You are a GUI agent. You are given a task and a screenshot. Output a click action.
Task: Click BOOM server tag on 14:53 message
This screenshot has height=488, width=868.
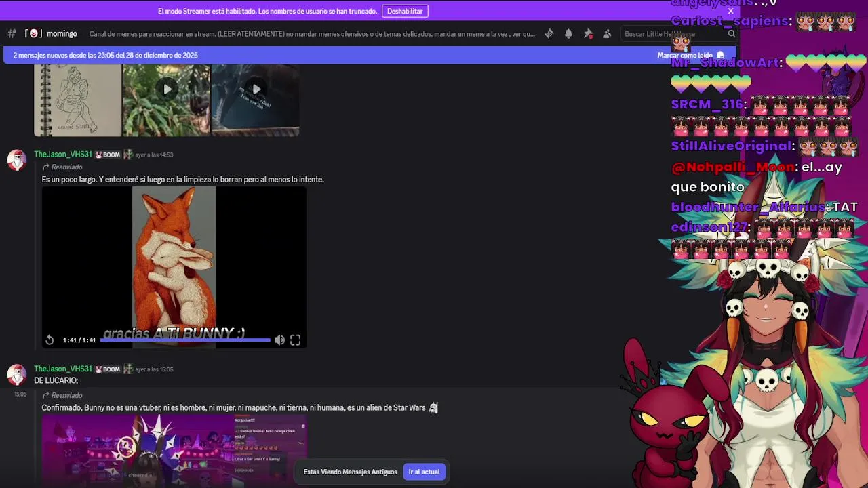pos(108,155)
